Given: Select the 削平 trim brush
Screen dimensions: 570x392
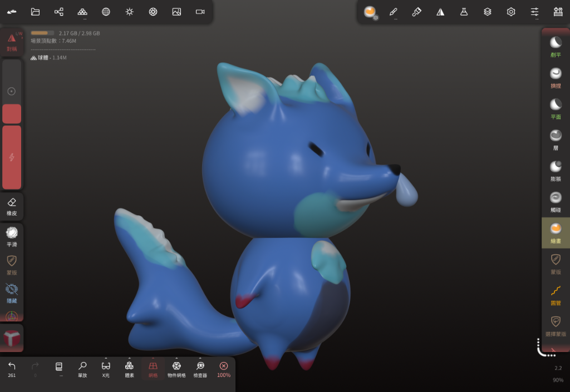Looking at the screenshot, I should click(556, 47).
